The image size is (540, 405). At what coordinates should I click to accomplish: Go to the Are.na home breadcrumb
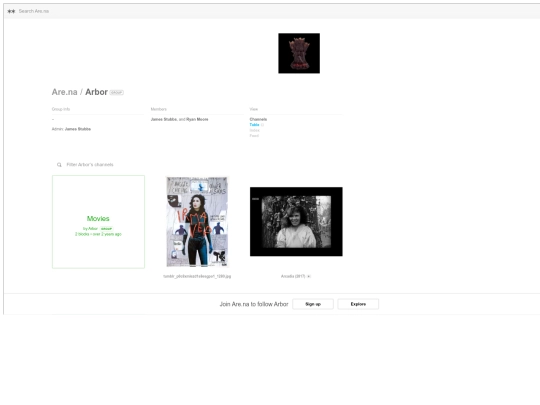point(64,92)
